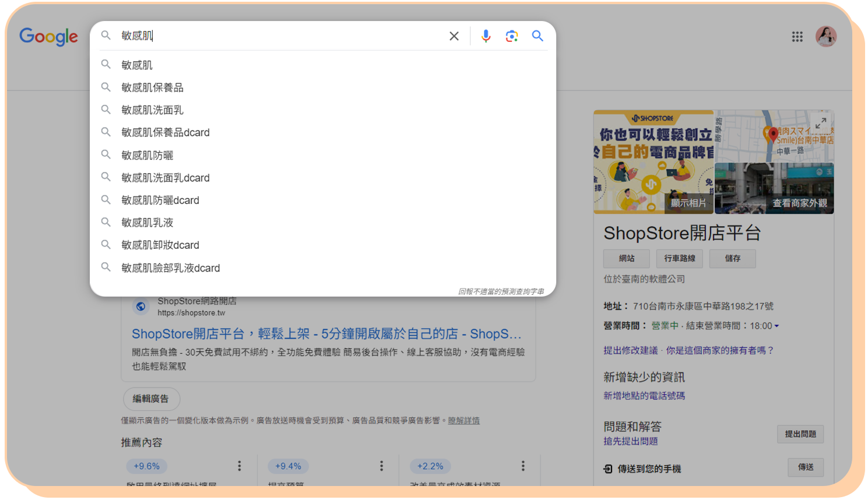Open 顯示相片 ShopStore photo thumbnail

(653, 162)
